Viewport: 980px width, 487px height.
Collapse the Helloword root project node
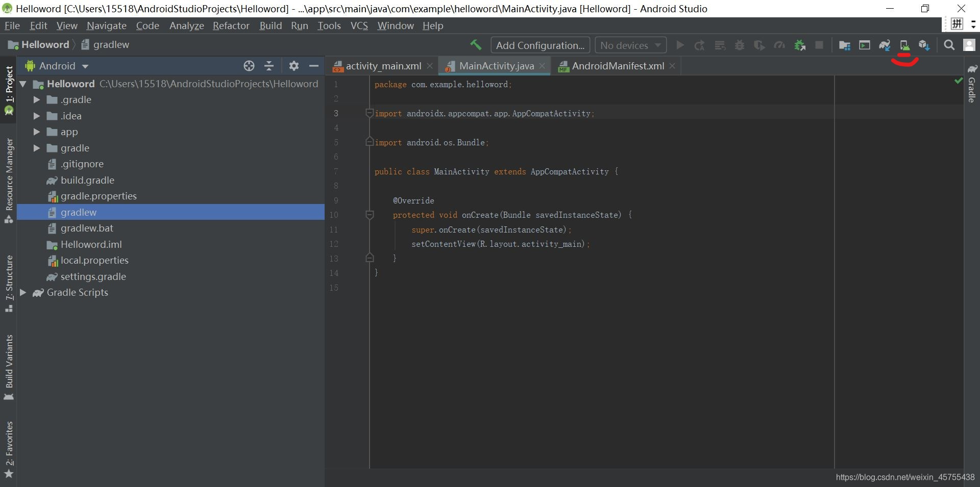pos(23,84)
